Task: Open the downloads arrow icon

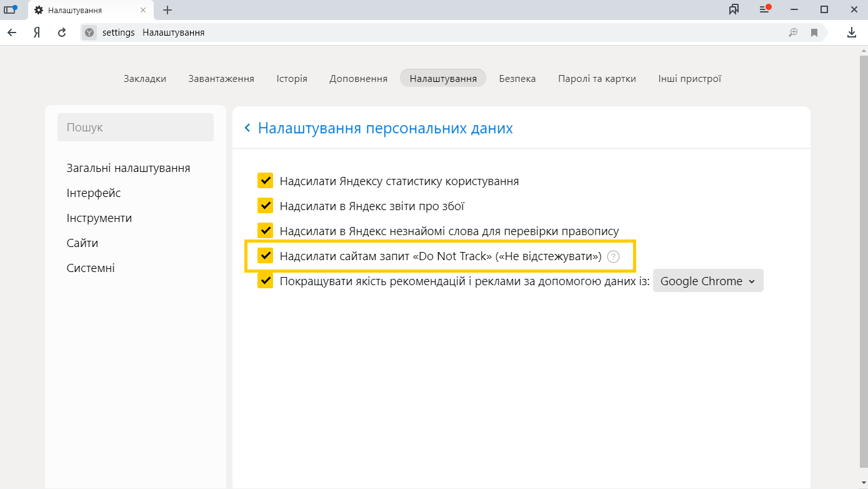Action: pos(851,33)
